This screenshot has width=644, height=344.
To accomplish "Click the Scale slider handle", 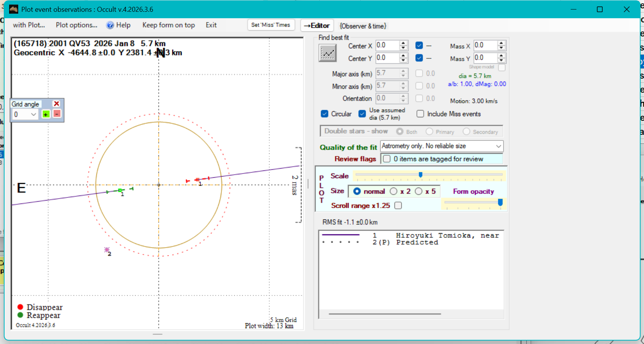I will [x=420, y=175].
